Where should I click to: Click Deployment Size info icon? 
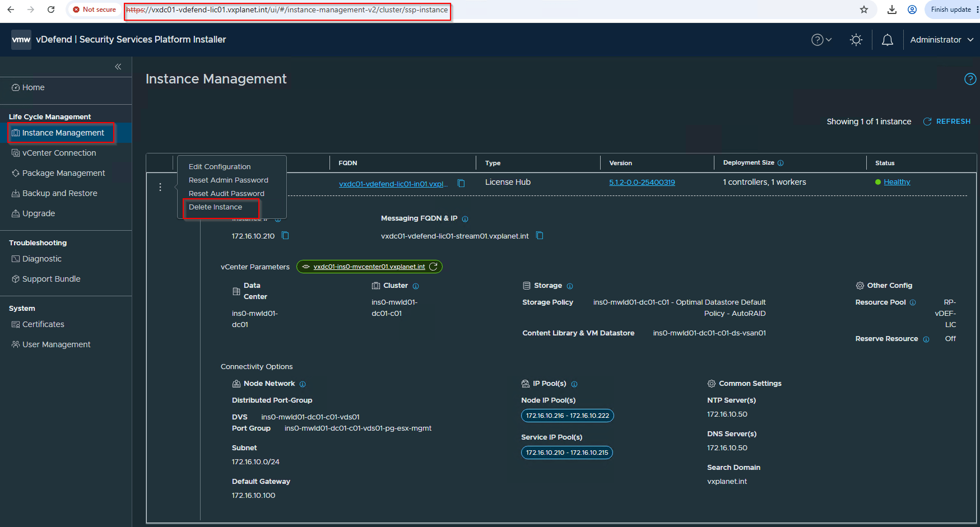point(781,163)
